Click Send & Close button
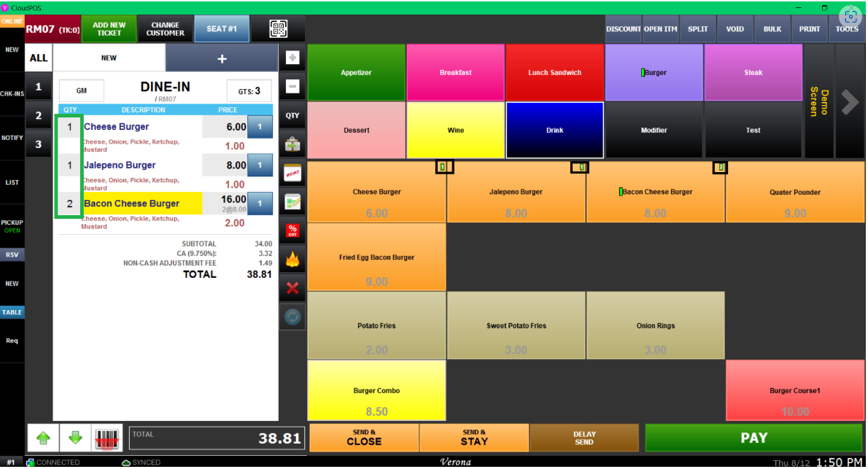Viewport: 868px width, 469px height. coord(364,438)
